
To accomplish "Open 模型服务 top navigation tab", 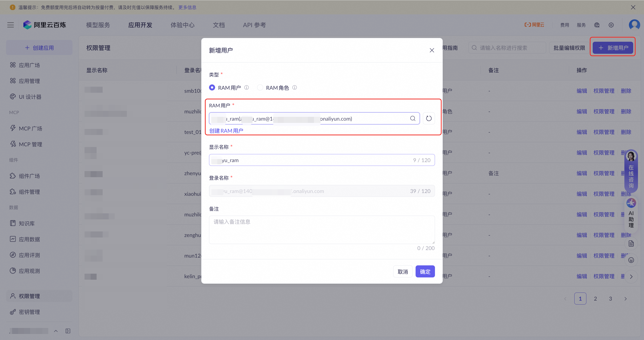I will point(98,25).
